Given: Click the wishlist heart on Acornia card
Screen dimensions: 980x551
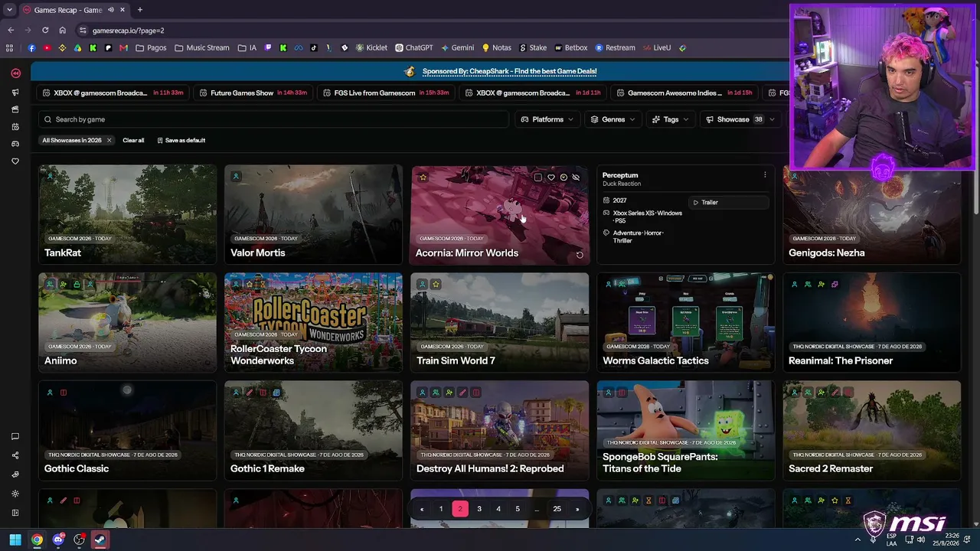Looking at the screenshot, I should tap(550, 178).
